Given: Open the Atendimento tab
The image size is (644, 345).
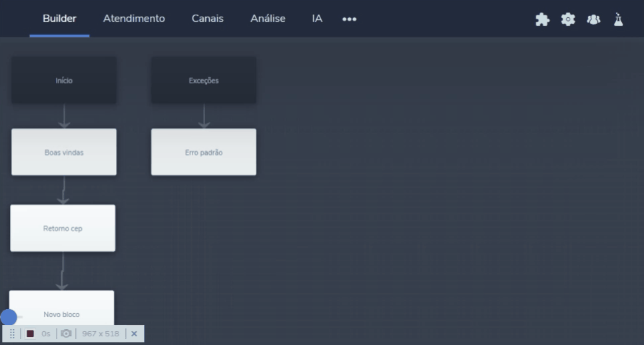Looking at the screenshot, I should 134,19.
